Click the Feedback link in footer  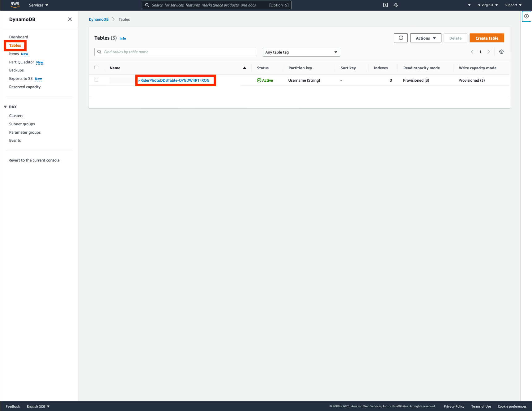(x=13, y=406)
